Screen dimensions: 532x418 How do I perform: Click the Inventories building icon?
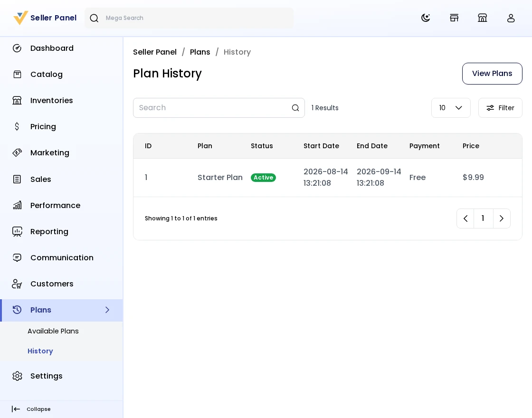pyautogui.click(x=17, y=100)
